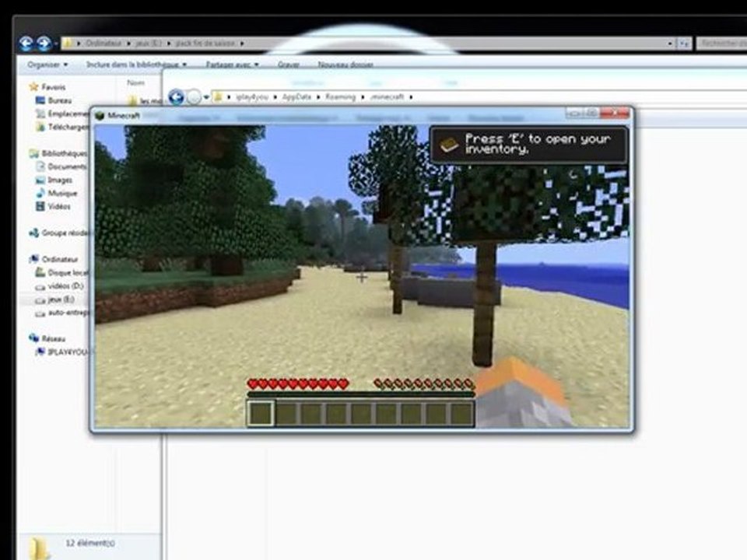Open the IPLAY4YOU network computer
Viewport: 747px width, 560px height.
pyautogui.click(x=68, y=352)
